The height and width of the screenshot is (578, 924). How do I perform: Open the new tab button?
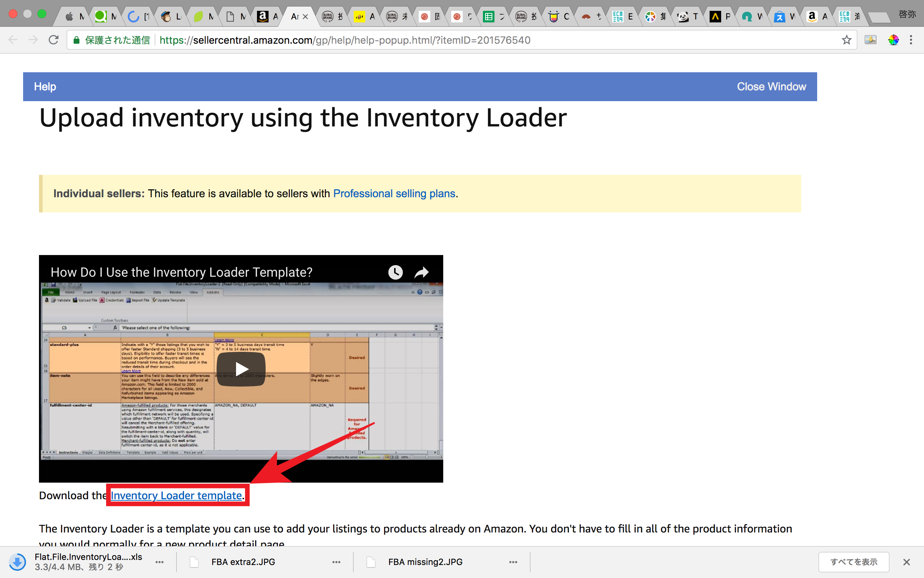[879, 17]
